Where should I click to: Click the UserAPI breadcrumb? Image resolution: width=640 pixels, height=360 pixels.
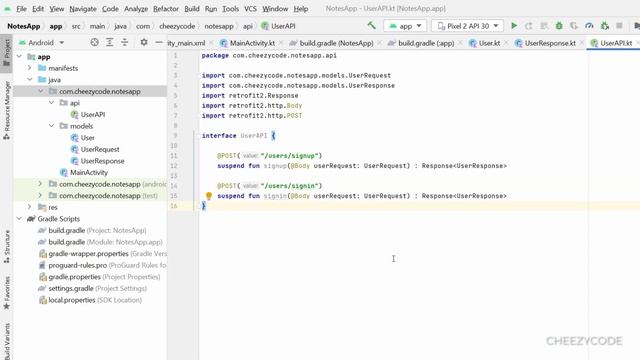click(x=278, y=26)
